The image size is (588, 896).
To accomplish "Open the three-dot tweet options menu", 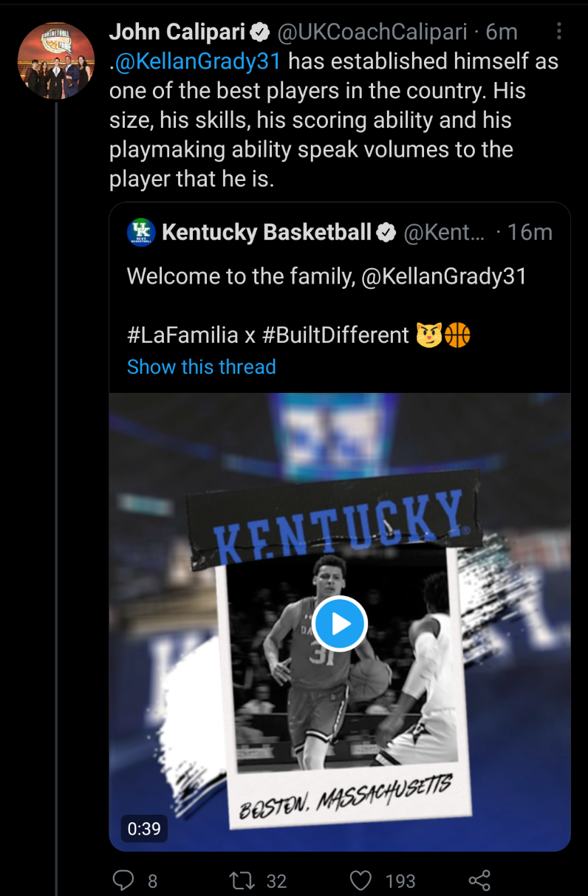I will [x=558, y=31].
